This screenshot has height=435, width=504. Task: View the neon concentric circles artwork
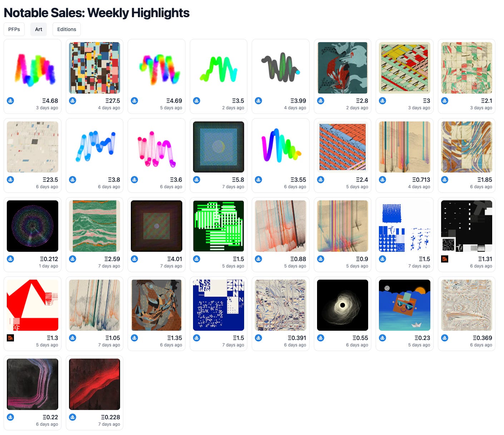[x=33, y=226]
